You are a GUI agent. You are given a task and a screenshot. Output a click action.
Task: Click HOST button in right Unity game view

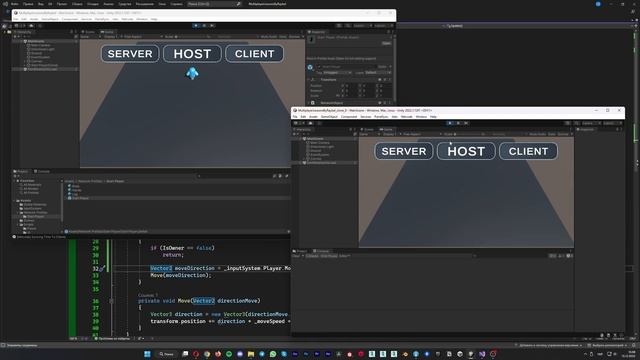(x=466, y=151)
